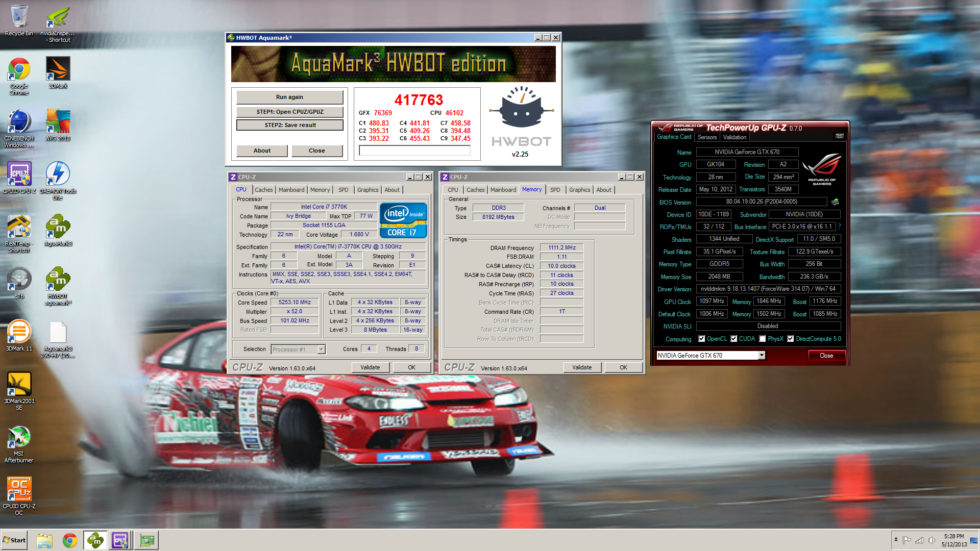Click the CAS# Latency 10.0 clocks value
This screenshot has width=980, height=551.
pyautogui.click(x=562, y=266)
